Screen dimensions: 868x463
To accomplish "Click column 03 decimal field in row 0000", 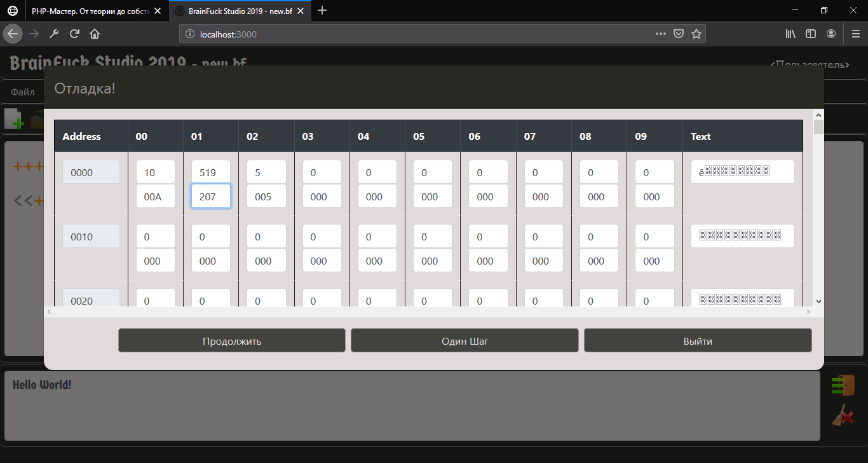I will 322,172.
